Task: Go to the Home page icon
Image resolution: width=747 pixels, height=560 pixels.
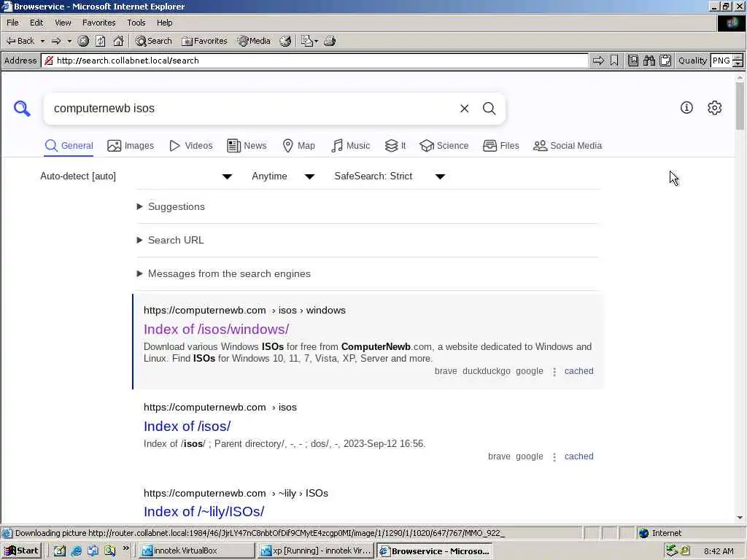Action: pos(118,41)
